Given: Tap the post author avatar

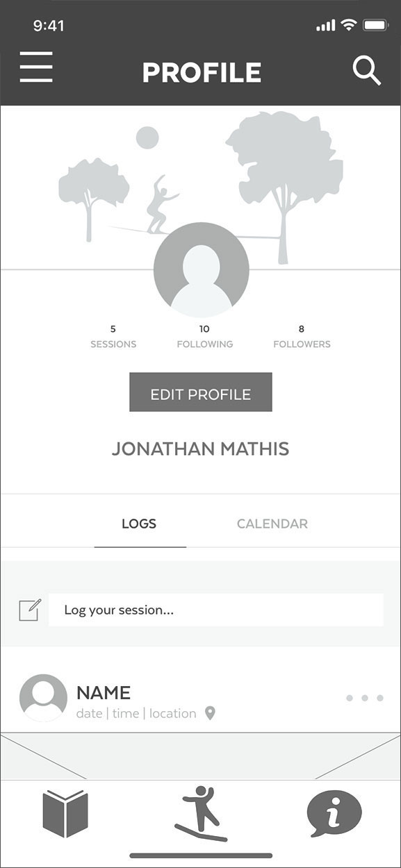Looking at the screenshot, I should click(x=43, y=698).
